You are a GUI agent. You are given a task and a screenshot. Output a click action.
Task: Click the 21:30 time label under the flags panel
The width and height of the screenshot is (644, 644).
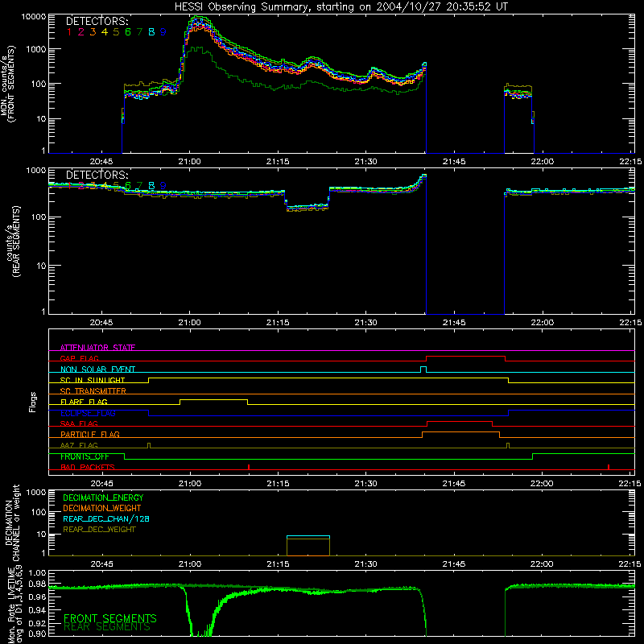[x=365, y=484]
